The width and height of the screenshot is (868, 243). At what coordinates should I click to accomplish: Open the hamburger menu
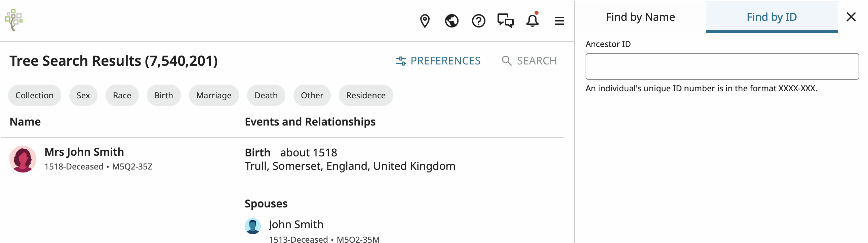(559, 21)
